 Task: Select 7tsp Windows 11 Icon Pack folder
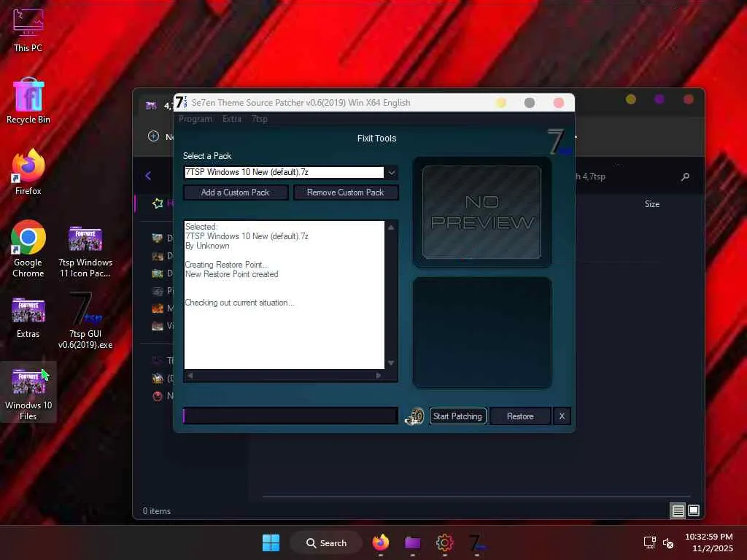pos(85,252)
